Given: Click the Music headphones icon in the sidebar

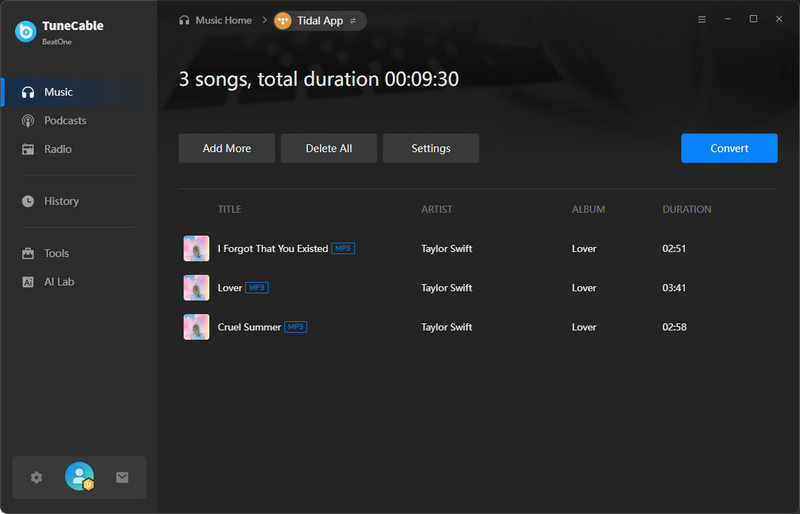Looking at the screenshot, I should point(28,92).
